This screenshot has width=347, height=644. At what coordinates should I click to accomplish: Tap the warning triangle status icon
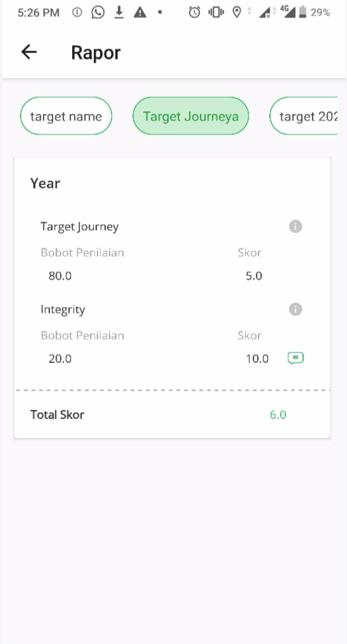click(140, 12)
